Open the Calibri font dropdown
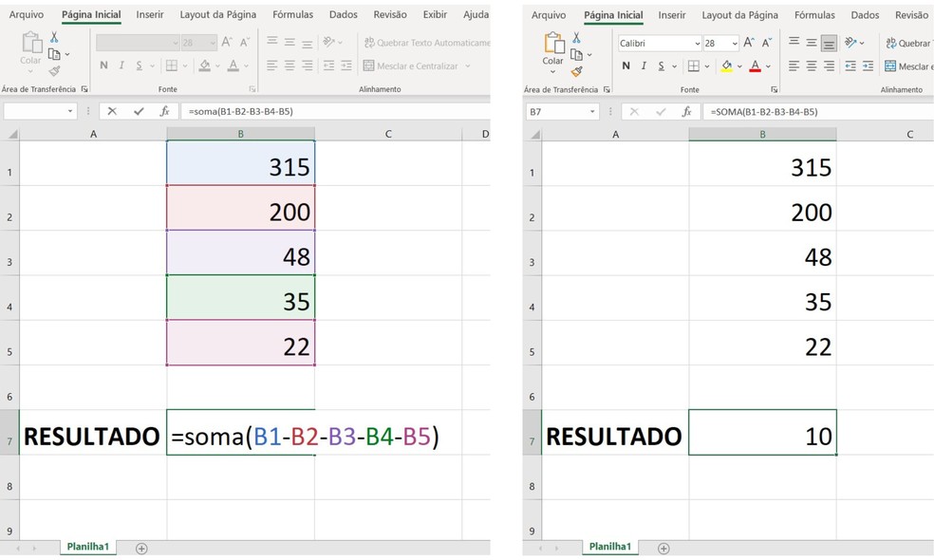Screen dimensions: 934x560 tap(698, 42)
